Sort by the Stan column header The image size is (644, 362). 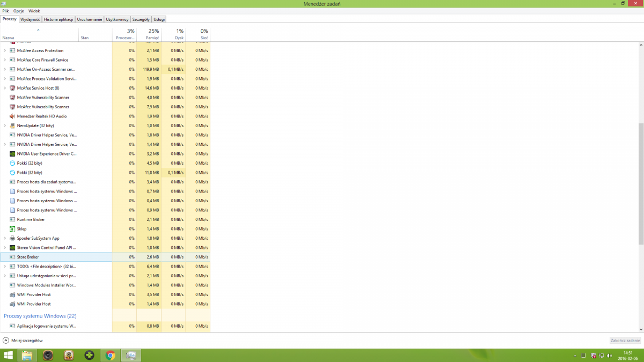[96, 34]
